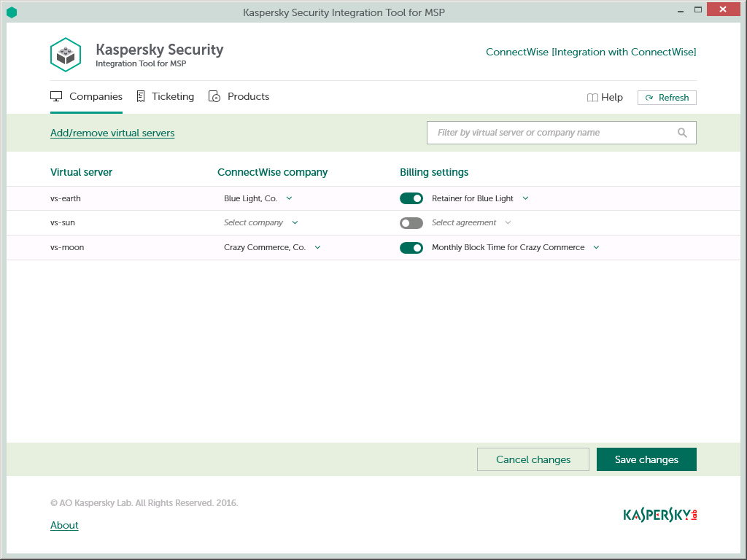Maximize the application window

698,10
